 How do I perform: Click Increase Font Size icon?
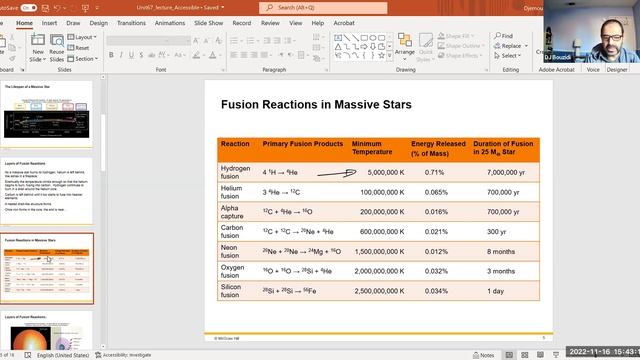pyautogui.click(x=196, y=40)
